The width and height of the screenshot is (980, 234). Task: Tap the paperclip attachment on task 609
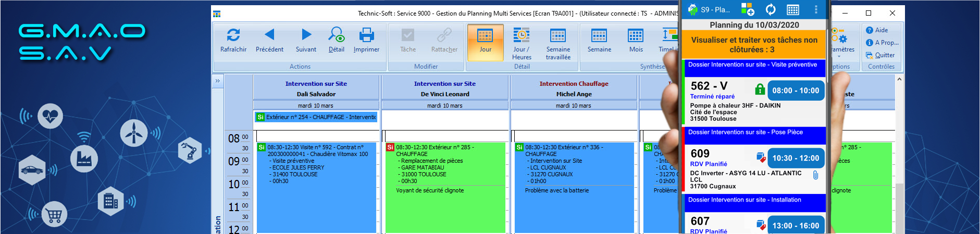click(815, 176)
